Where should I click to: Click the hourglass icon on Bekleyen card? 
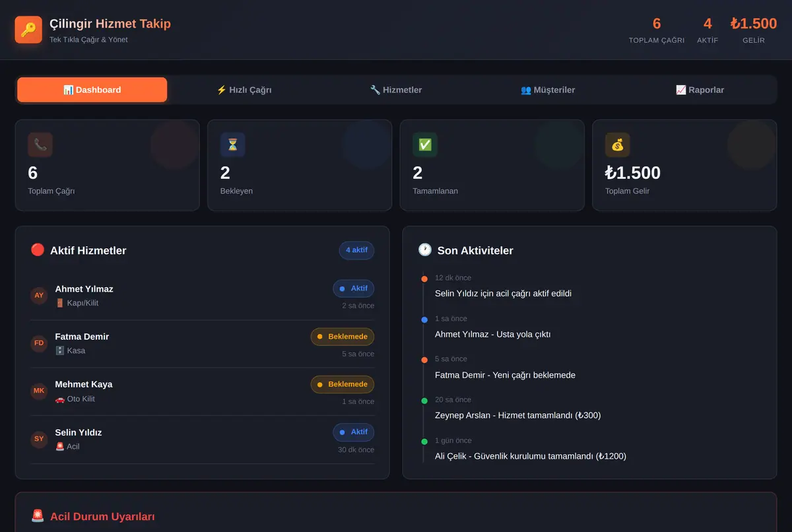pos(232,145)
